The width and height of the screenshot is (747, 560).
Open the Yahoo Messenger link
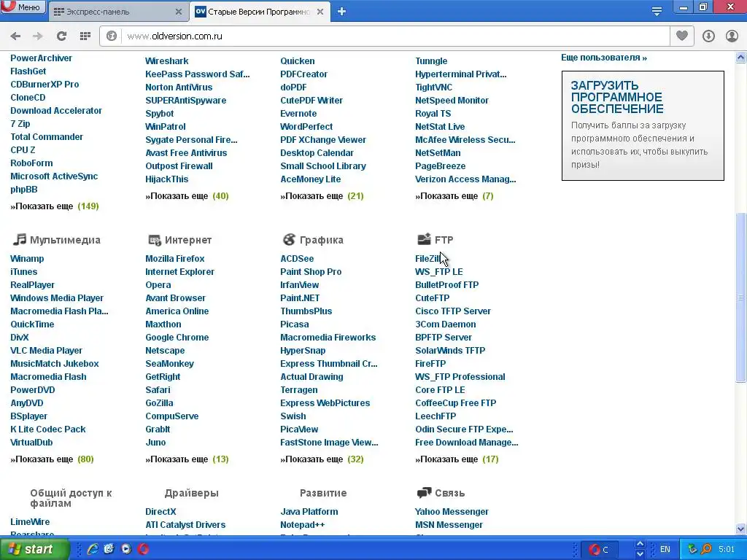click(452, 512)
